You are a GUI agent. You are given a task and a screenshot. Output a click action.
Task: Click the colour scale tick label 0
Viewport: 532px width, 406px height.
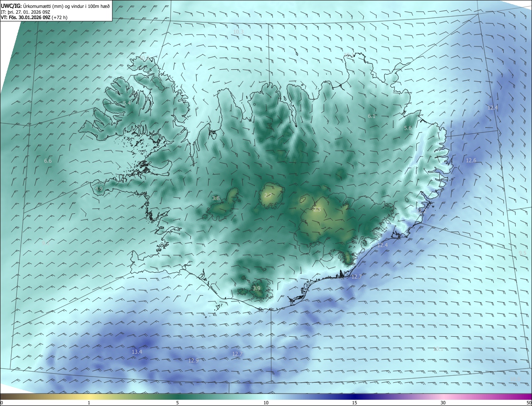pos(2,403)
